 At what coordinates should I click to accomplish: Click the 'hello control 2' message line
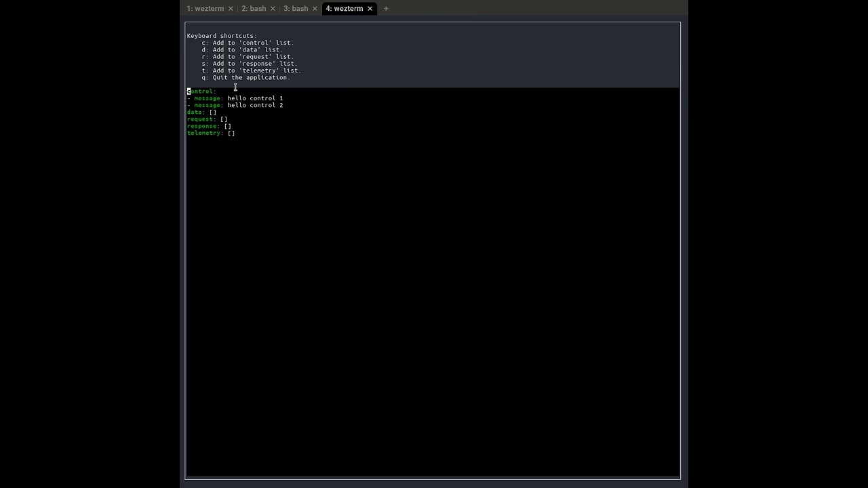tap(235, 105)
